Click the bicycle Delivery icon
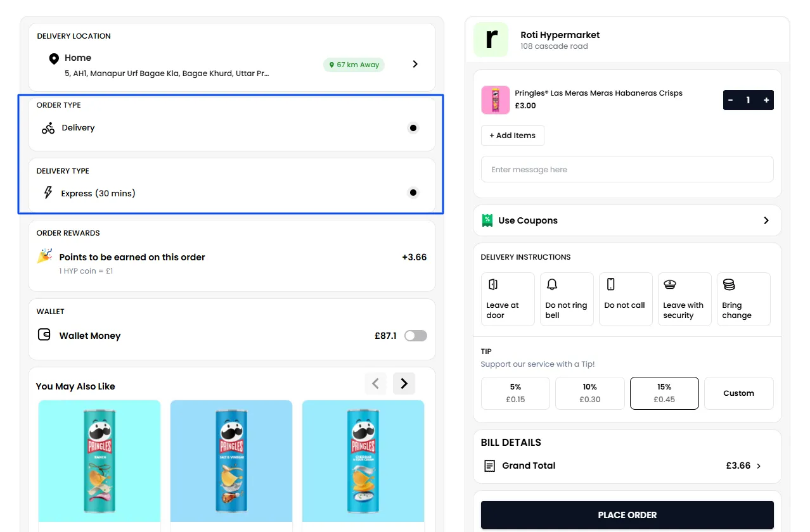The image size is (810, 532). (48, 129)
